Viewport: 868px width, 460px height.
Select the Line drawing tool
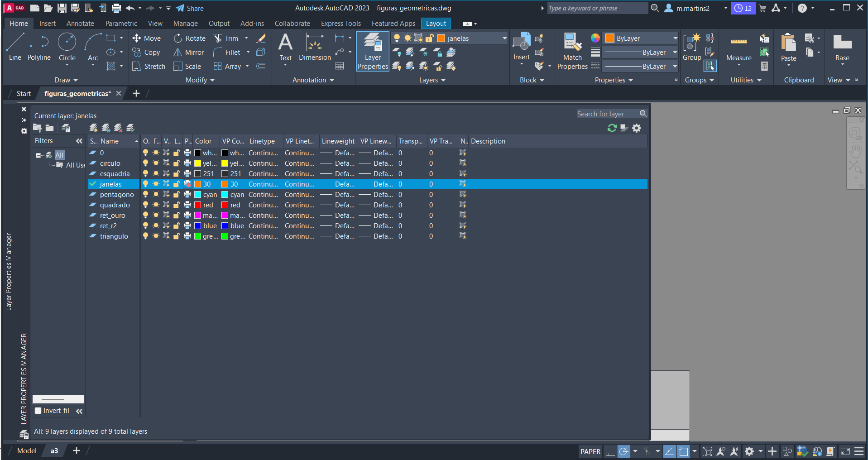click(15, 47)
